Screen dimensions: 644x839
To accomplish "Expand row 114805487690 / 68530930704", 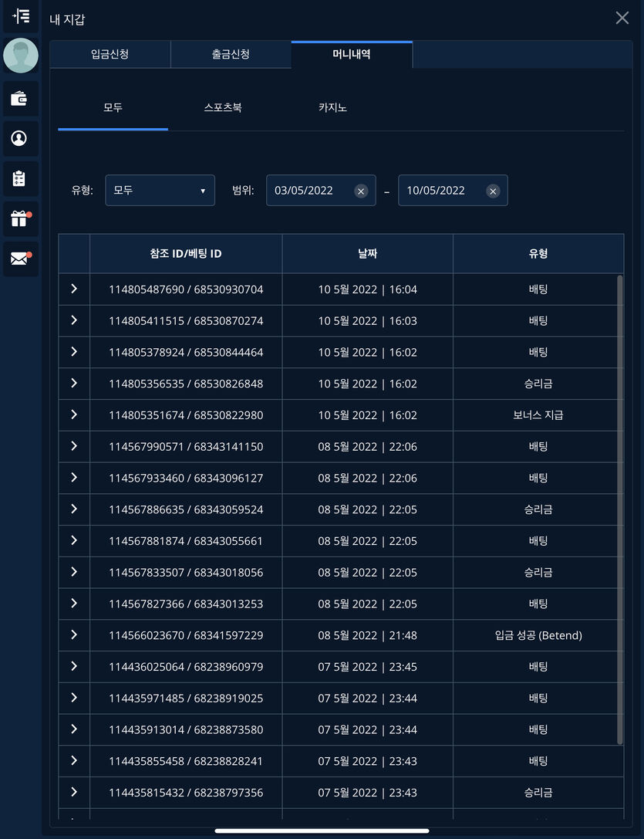I will [74, 289].
